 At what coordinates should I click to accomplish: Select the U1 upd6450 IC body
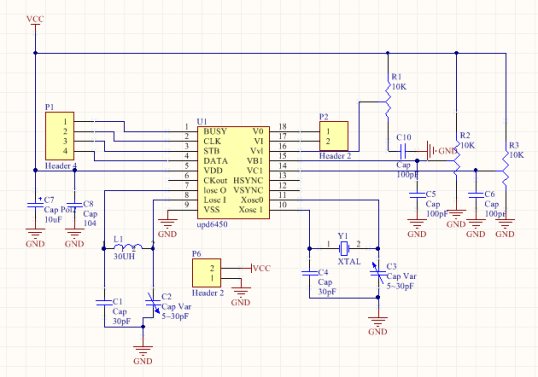coord(233,173)
